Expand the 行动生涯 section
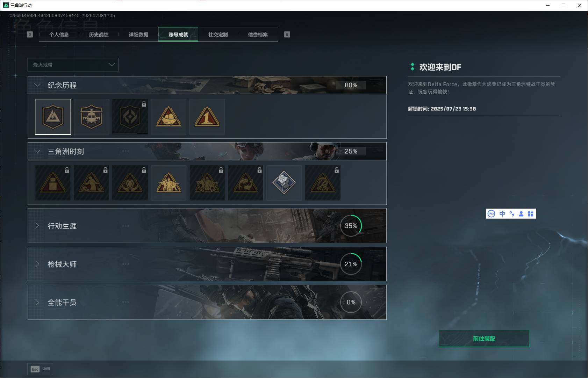The width and height of the screenshot is (588, 378). coord(37,226)
